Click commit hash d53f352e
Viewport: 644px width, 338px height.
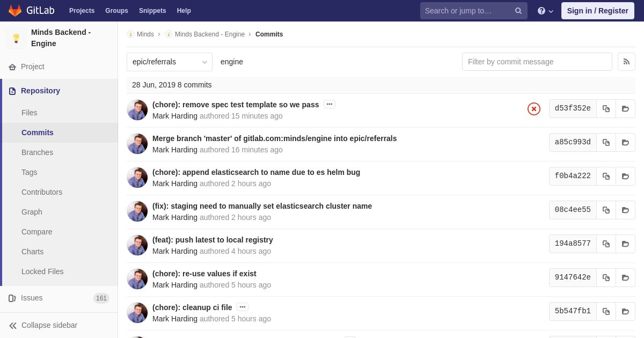coord(573,108)
